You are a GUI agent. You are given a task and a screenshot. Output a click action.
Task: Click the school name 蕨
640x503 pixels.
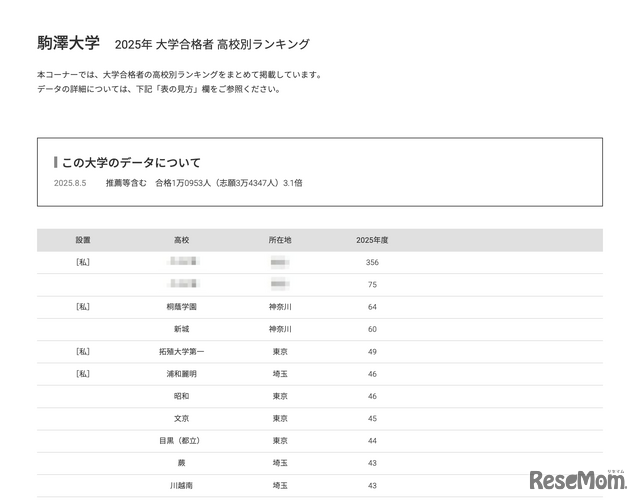click(182, 463)
